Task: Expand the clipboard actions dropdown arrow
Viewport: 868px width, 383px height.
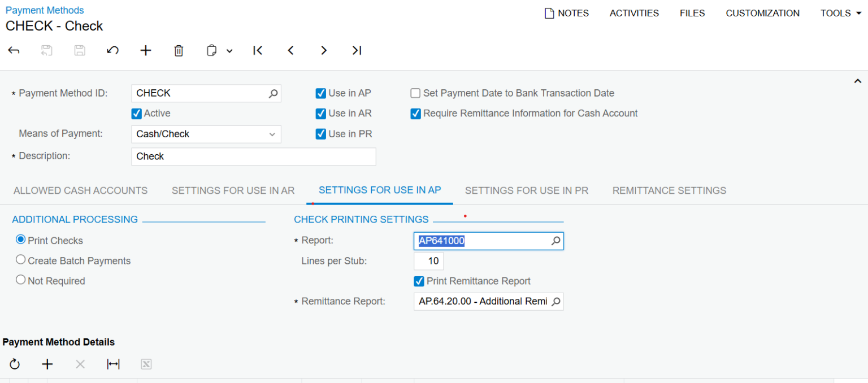Action: pos(229,50)
